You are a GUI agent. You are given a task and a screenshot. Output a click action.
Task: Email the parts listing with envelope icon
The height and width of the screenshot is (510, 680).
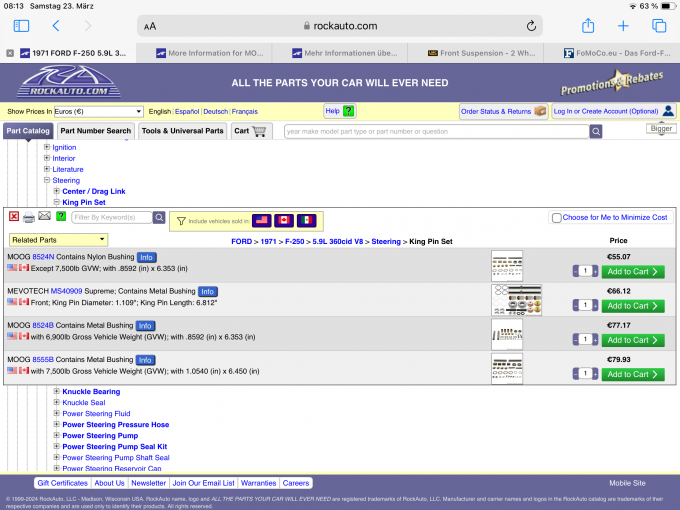pos(44,216)
